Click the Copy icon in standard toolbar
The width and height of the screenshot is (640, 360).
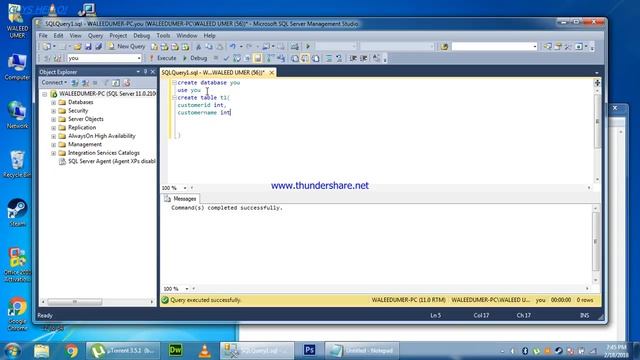(x=209, y=47)
